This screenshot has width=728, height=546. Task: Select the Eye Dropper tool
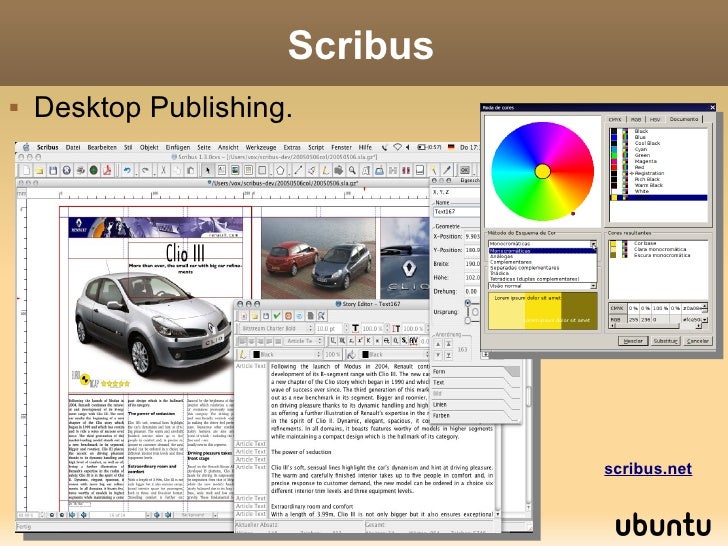(447, 170)
